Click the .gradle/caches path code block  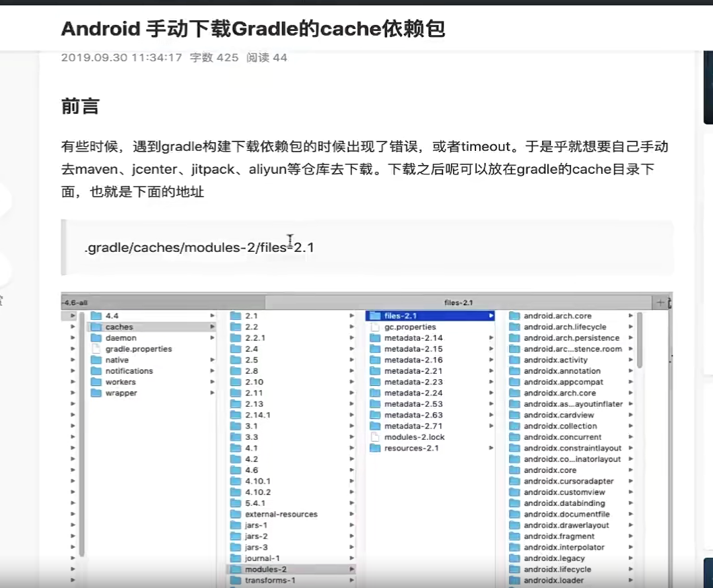tap(367, 247)
